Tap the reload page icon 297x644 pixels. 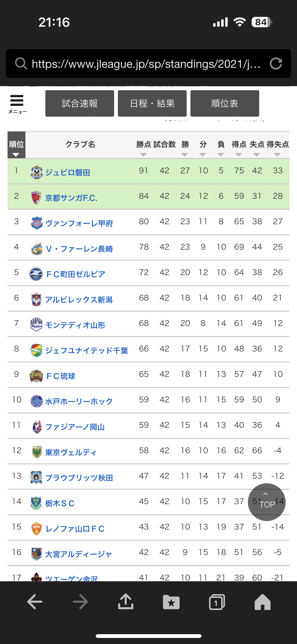pos(276,63)
